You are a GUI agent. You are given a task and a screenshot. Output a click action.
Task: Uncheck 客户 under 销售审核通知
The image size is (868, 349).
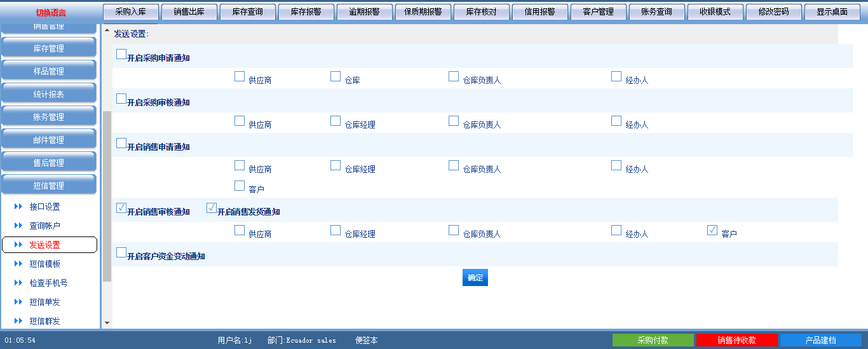coord(712,230)
